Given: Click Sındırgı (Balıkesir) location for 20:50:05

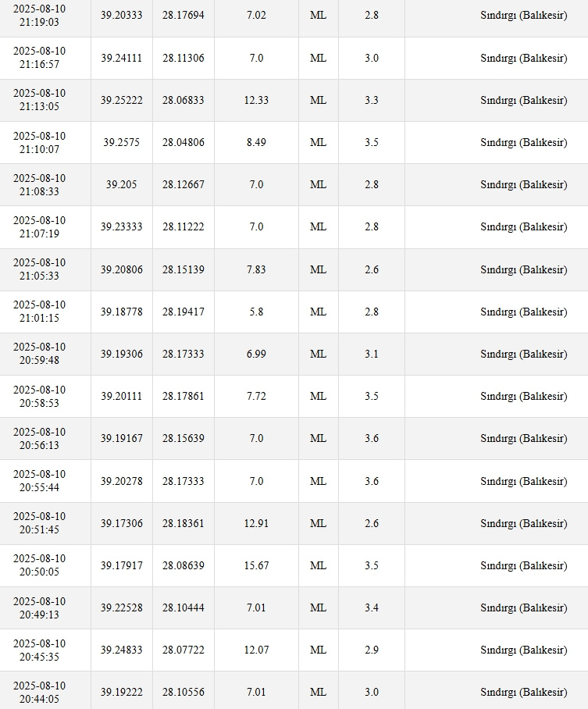Looking at the screenshot, I should [x=524, y=565].
